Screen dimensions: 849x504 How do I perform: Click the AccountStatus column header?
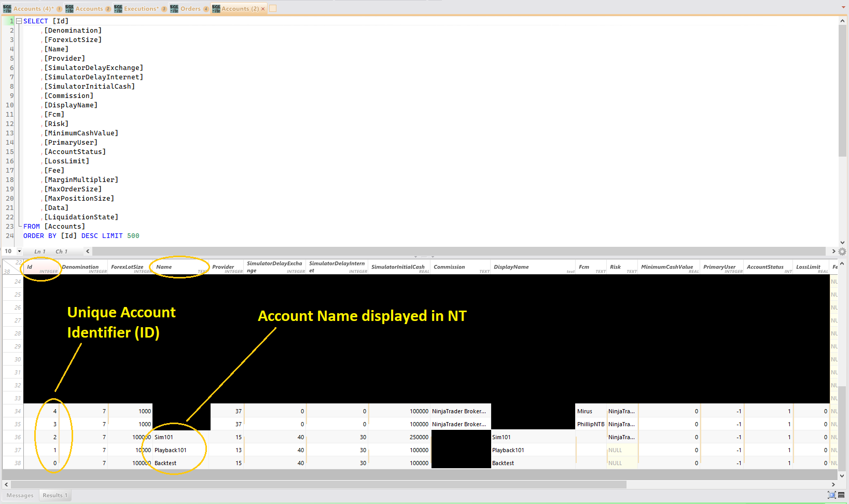click(x=769, y=267)
